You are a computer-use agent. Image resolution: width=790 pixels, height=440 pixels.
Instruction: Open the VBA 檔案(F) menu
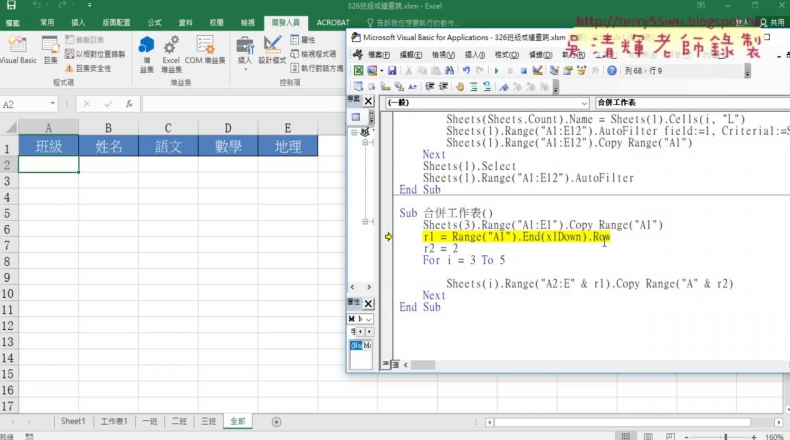pyautogui.click(x=379, y=54)
